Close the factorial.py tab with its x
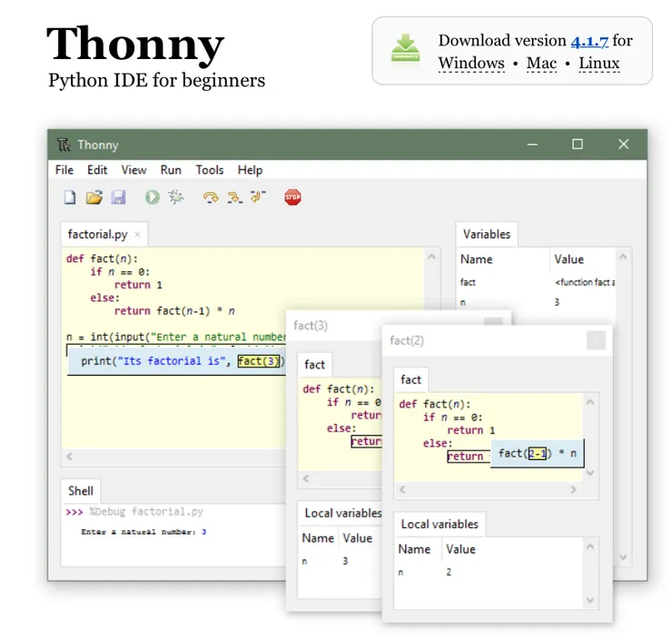 pyautogui.click(x=137, y=234)
